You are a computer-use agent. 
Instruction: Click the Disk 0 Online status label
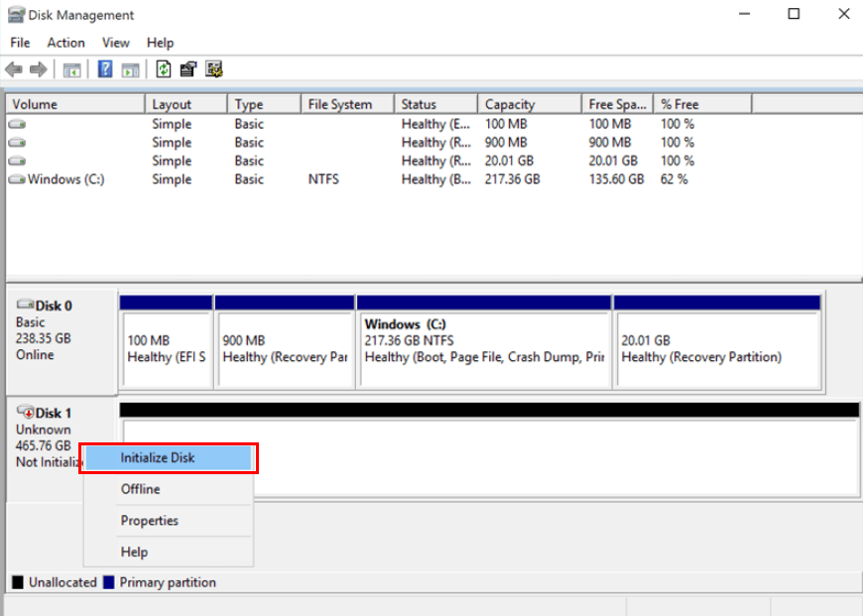tap(35, 354)
